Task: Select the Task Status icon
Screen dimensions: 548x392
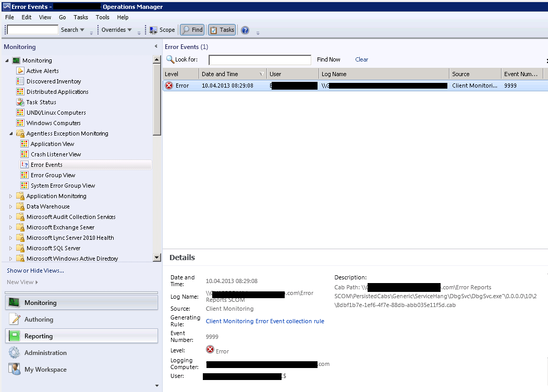Action: coord(20,102)
